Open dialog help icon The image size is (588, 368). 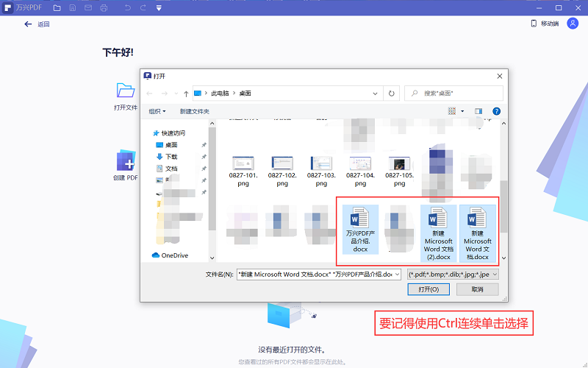[496, 111]
